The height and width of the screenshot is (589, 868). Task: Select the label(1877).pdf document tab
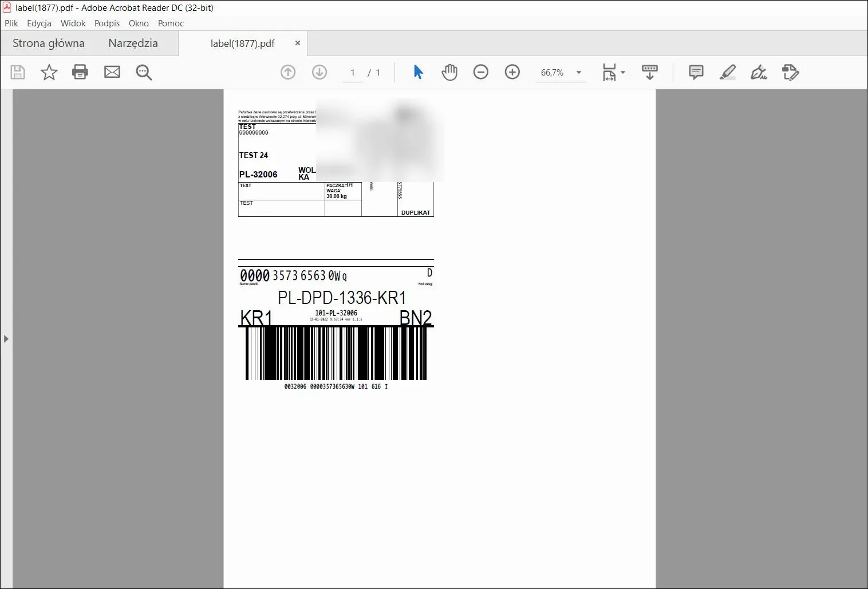tap(243, 44)
